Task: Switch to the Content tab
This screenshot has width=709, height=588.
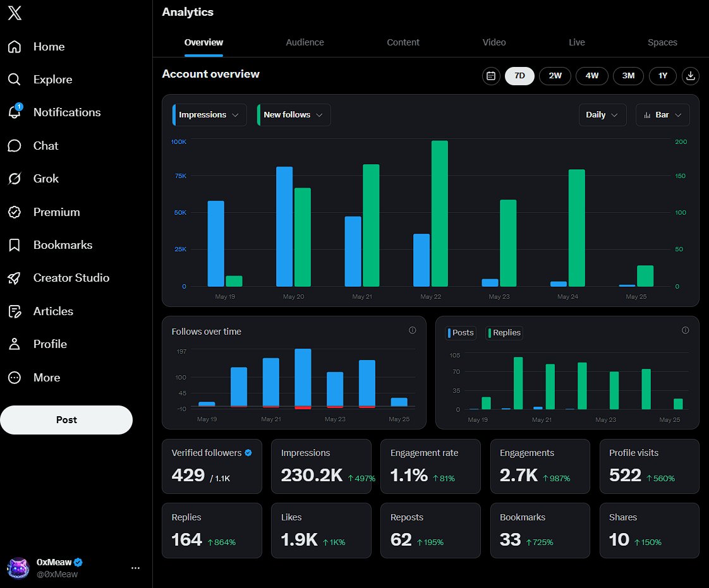Action: (403, 42)
